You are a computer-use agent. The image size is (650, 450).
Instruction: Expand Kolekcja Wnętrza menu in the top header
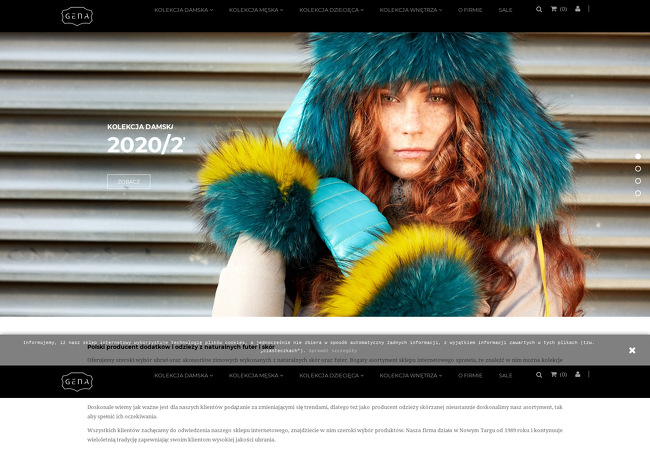point(411,10)
